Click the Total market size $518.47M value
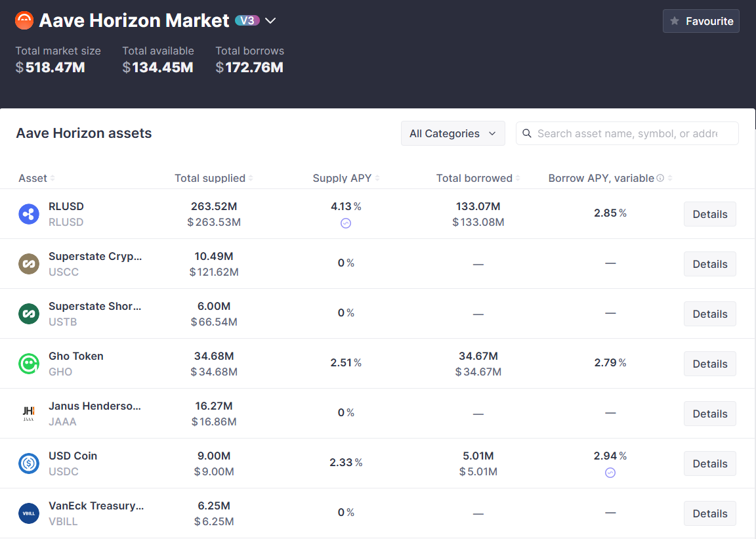Screen dimensions: 756x539 tap(50, 68)
